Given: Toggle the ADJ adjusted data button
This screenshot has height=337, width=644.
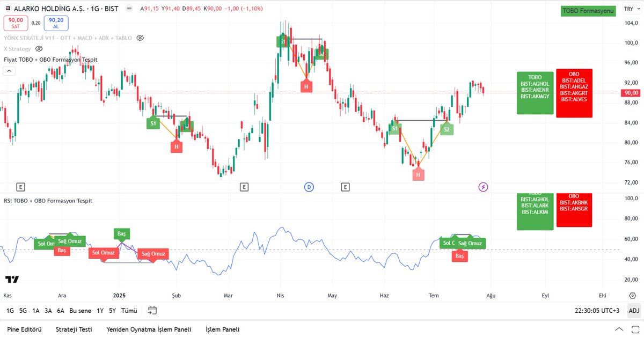Looking at the screenshot, I should 634,311.
